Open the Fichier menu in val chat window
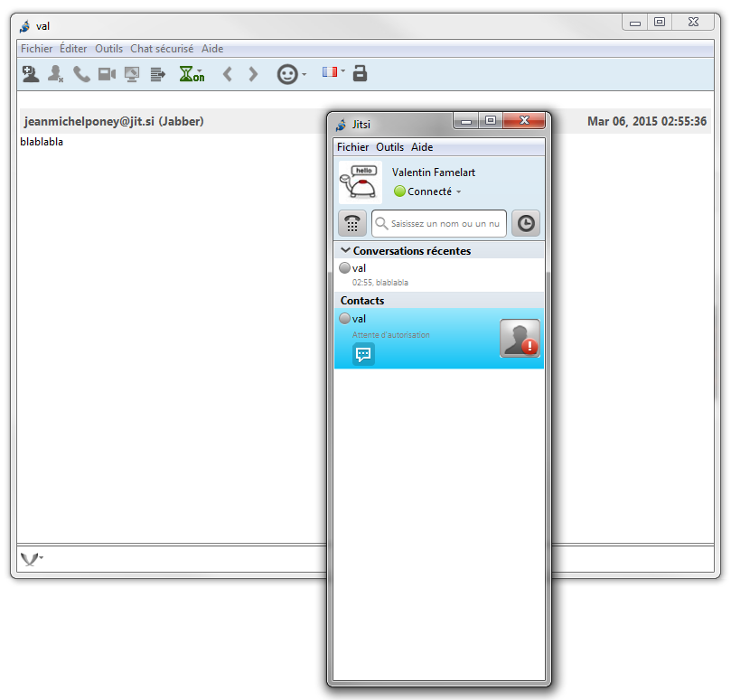Image resolution: width=731 pixels, height=700 pixels. (36, 49)
